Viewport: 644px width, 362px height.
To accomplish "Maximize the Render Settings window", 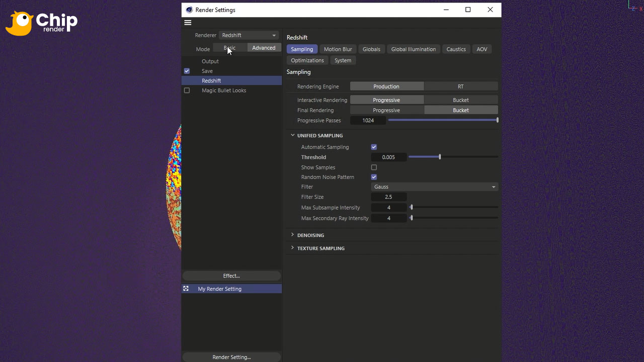I will coord(468,10).
